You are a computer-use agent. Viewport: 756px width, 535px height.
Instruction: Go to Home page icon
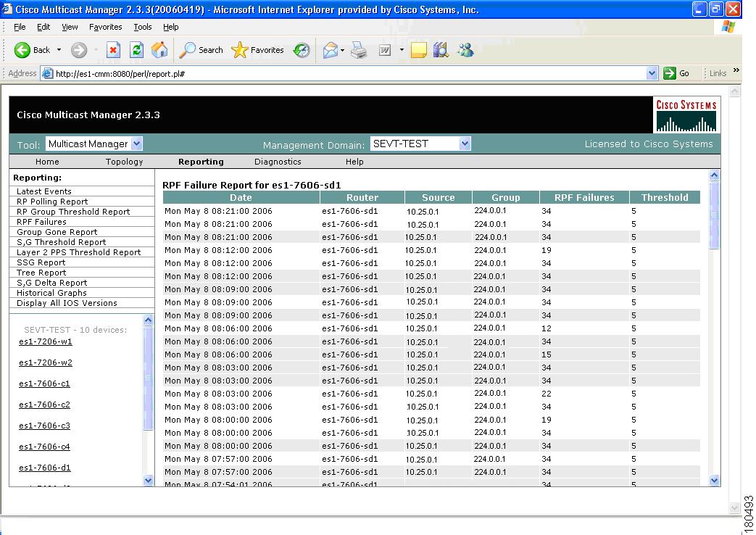point(159,50)
